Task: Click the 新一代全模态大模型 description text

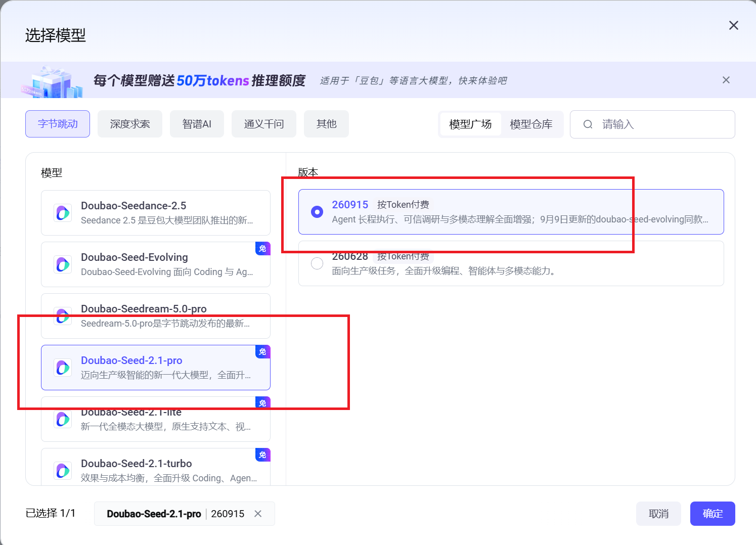Action: pyautogui.click(x=166, y=427)
